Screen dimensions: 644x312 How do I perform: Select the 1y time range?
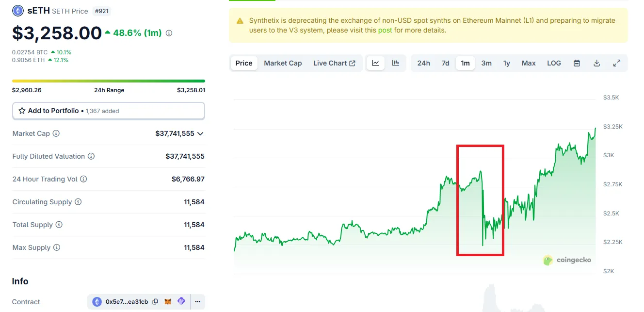click(x=506, y=63)
